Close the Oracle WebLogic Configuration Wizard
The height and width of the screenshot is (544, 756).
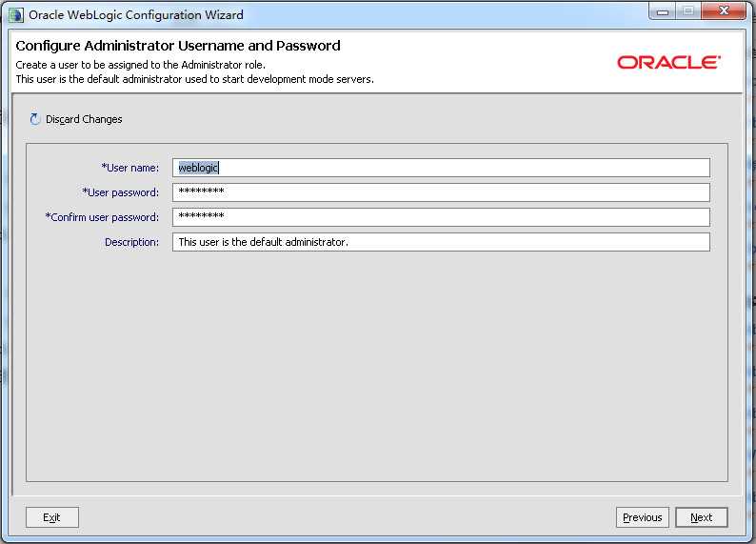(x=724, y=11)
